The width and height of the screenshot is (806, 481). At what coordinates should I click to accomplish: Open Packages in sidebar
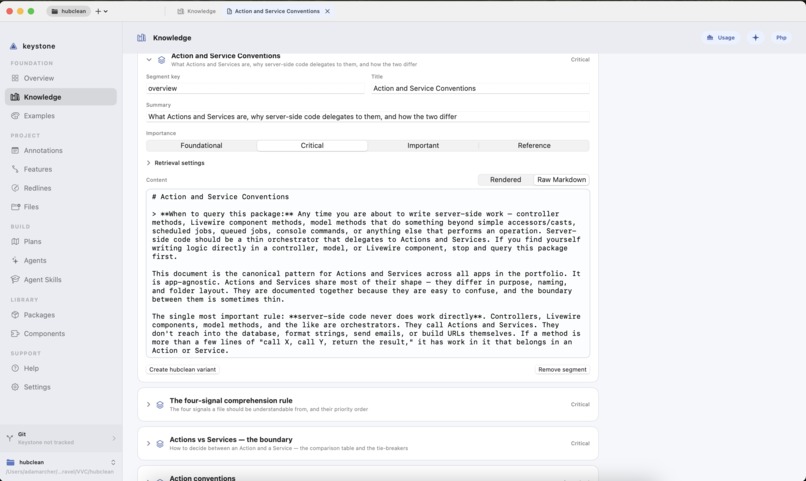tap(61, 314)
